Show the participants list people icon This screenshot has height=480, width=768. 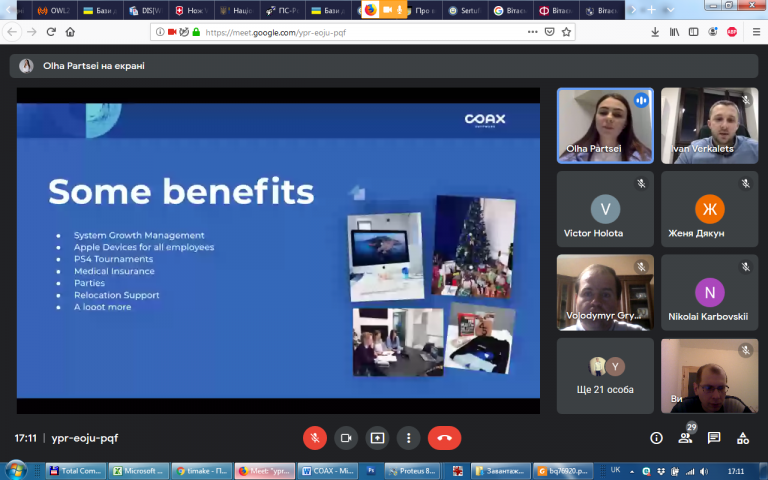click(x=685, y=438)
